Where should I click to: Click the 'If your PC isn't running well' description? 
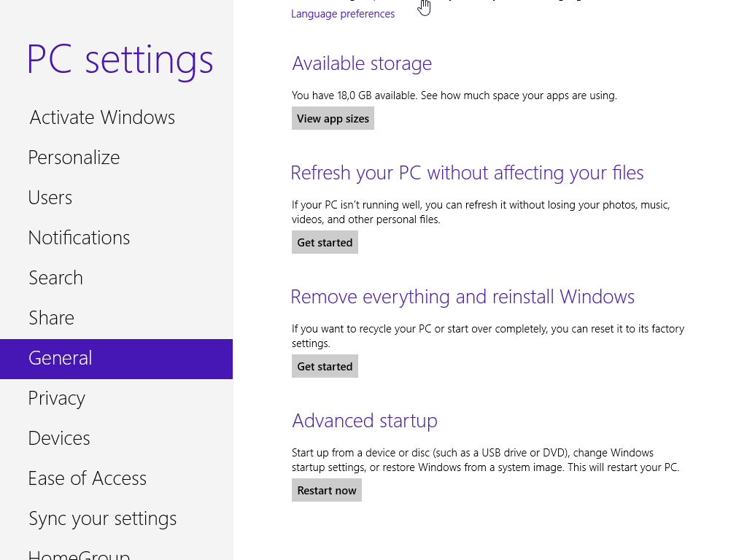point(481,212)
